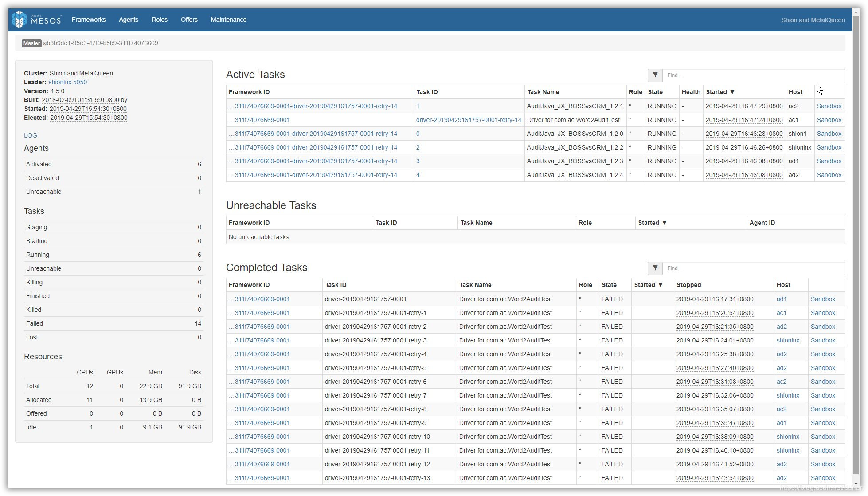This screenshot has height=496, width=868.
Task: Sort Completed Tasks by Started column
Action: (x=649, y=285)
